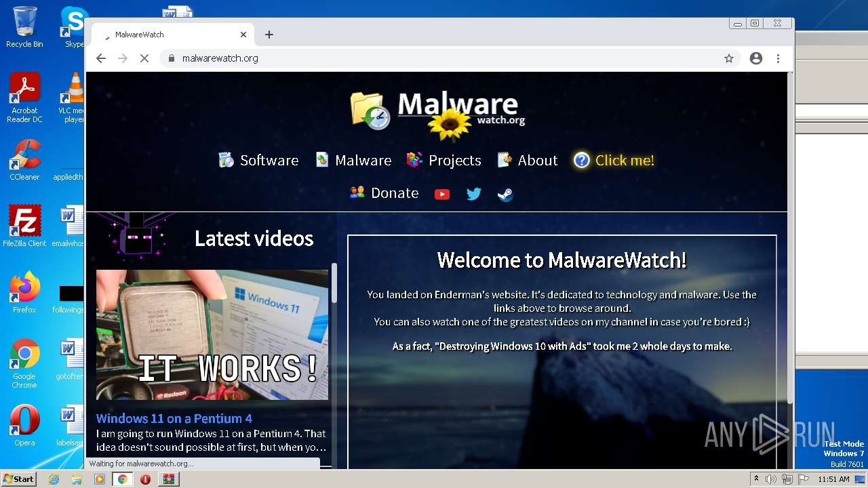This screenshot has height=488, width=868.
Task: Open FileZilla Client desktop icon
Action: point(24,226)
